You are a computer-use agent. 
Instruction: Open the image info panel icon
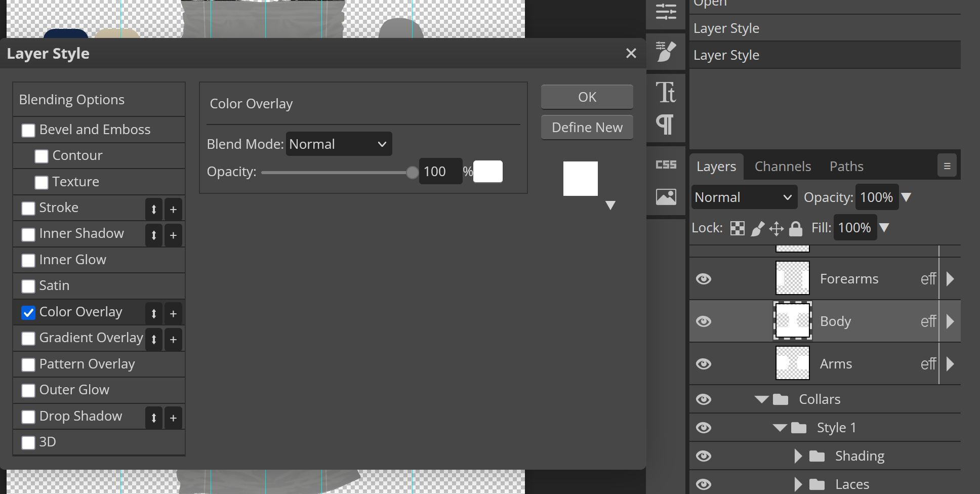666,196
